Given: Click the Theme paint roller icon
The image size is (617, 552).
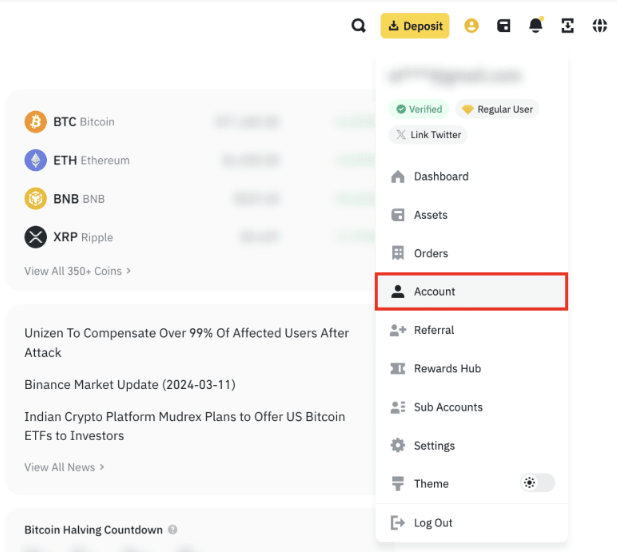Looking at the screenshot, I should pos(397,484).
